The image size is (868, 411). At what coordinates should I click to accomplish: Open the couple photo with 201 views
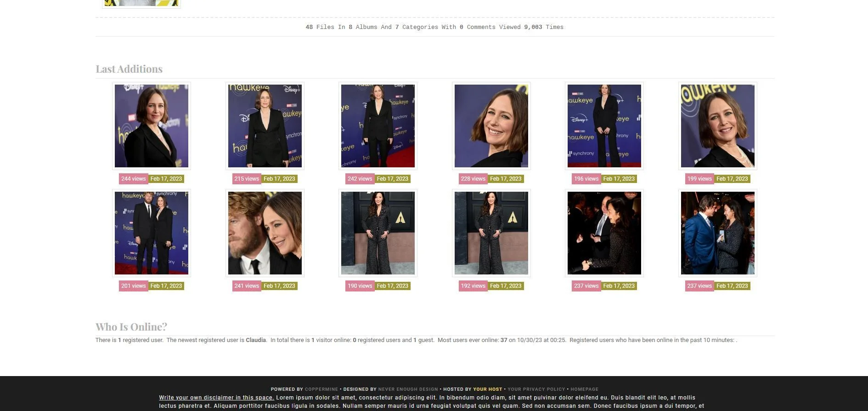pyautogui.click(x=152, y=233)
